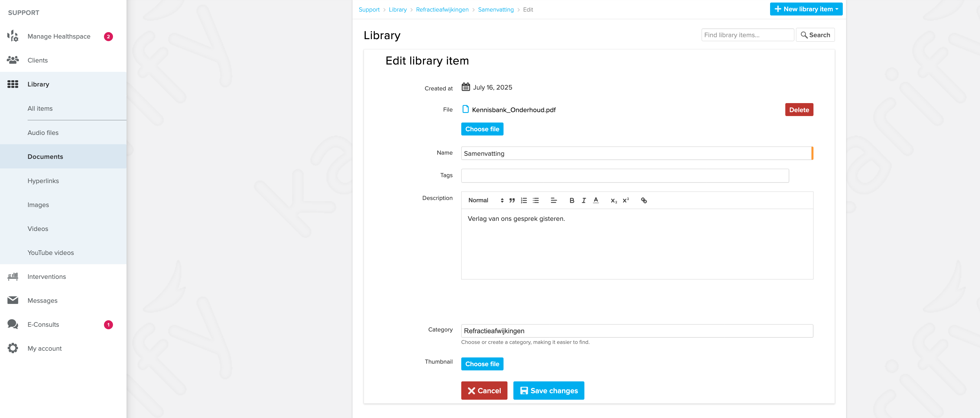Viewport: 980px width, 418px height.
Task: Follow the Samenvatting breadcrumb link
Action: pyautogui.click(x=496, y=10)
